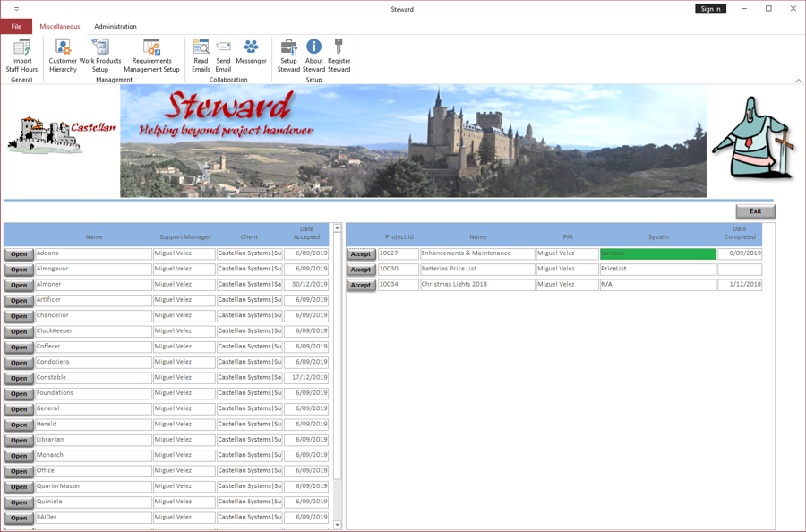Click the 1/12/2018 date completed field
Image resolution: width=806 pixels, height=532 pixels.
pyautogui.click(x=740, y=284)
